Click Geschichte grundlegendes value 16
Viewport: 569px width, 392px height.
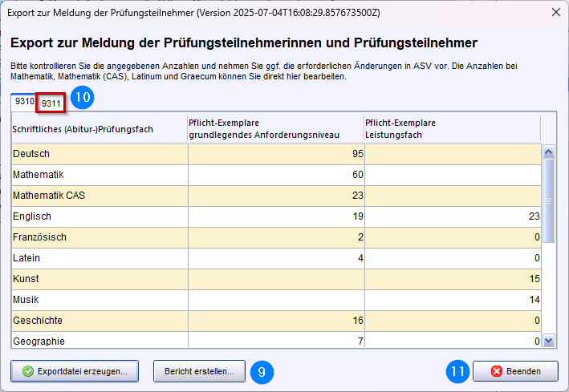[x=277, y=321]
